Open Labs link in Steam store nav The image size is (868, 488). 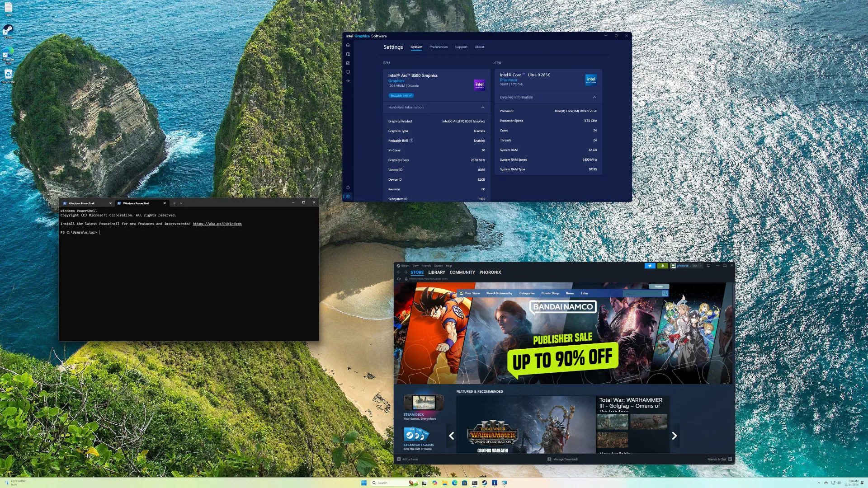(x=584, y=293)
